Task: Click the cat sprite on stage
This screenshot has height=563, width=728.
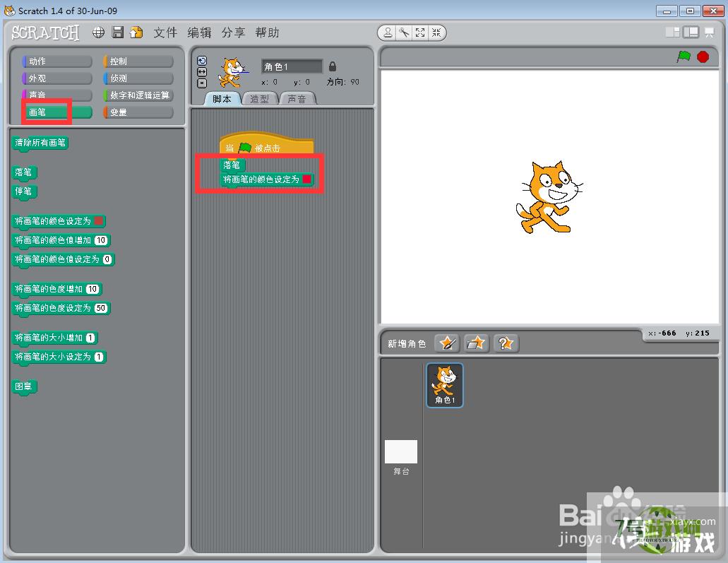Action: (x=549, y=197)
